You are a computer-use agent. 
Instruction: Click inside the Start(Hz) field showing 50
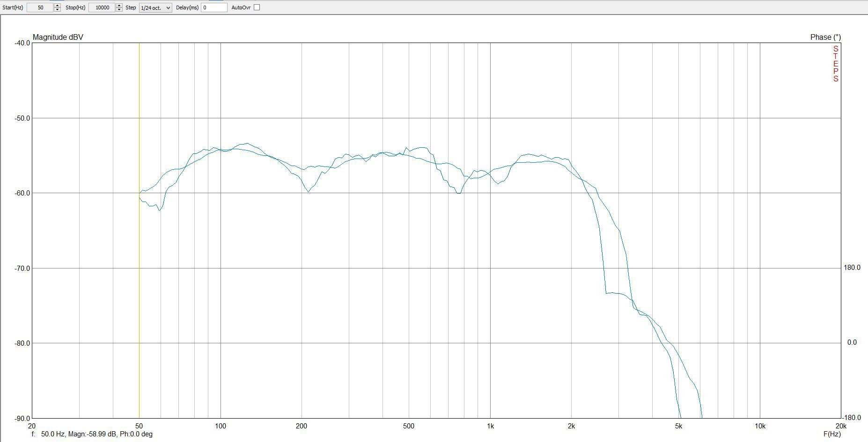40,7
